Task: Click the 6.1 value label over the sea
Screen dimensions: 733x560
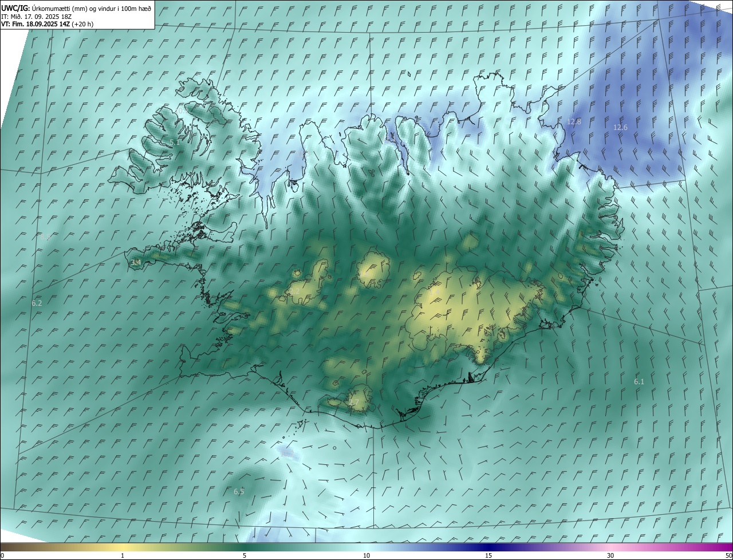Action: pos(639,381)
